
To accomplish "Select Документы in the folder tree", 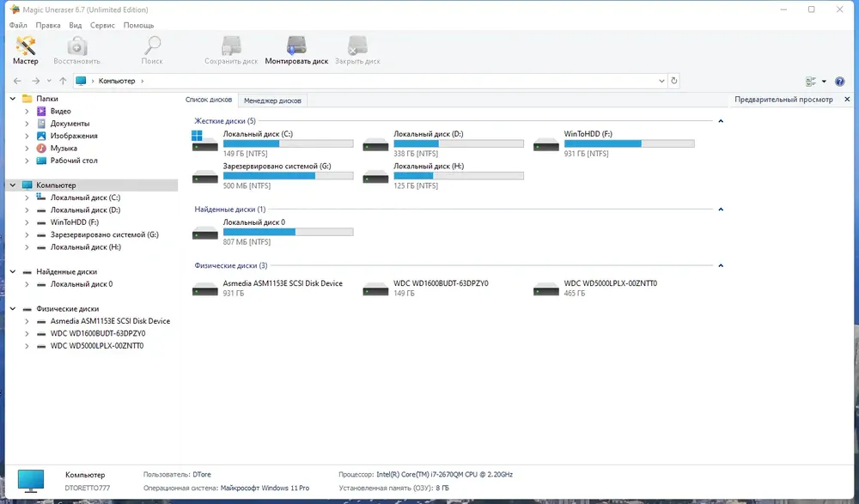I will [x=70, y=124].
